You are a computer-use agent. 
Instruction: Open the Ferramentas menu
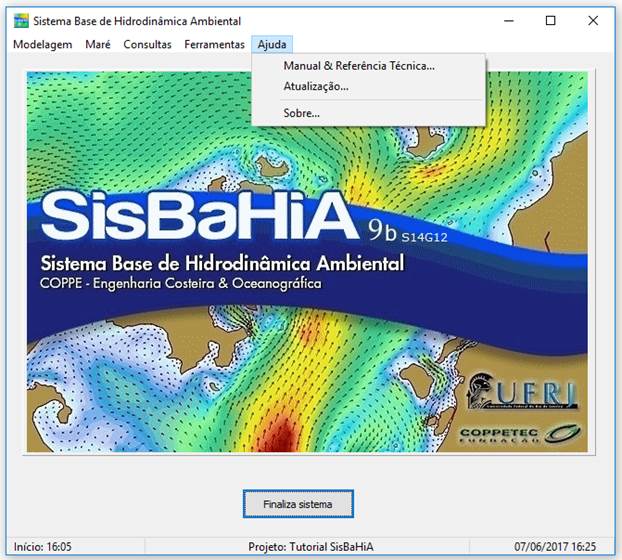pos(214,44)
